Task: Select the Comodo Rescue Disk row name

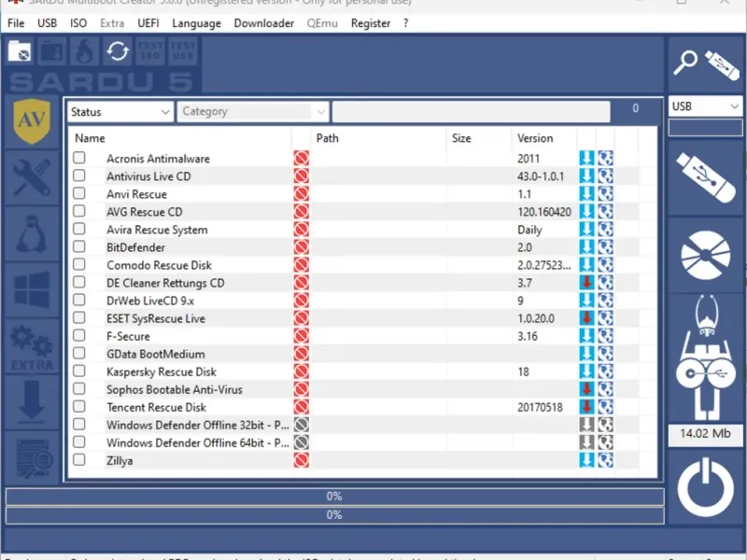Action: point(159,265)
